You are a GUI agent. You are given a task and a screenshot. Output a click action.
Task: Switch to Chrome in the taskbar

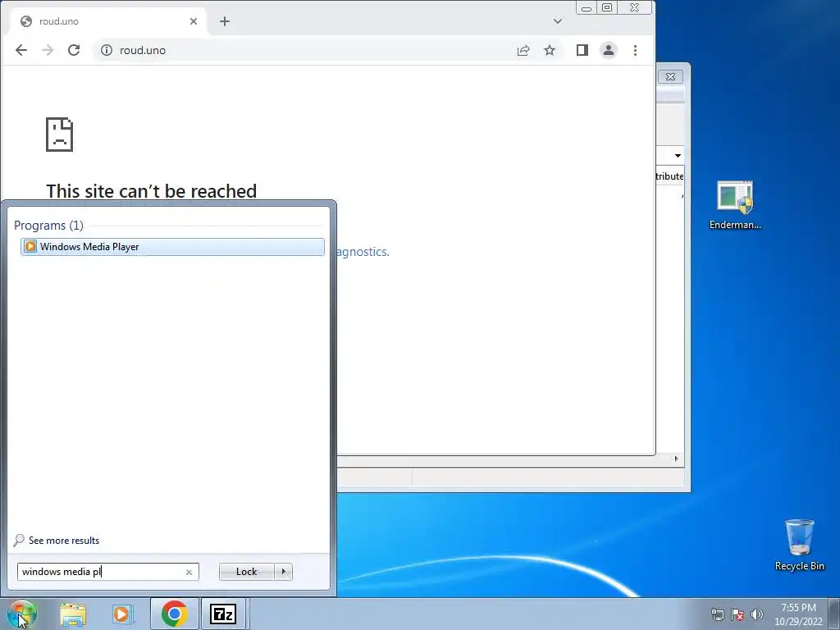point(174,614)
